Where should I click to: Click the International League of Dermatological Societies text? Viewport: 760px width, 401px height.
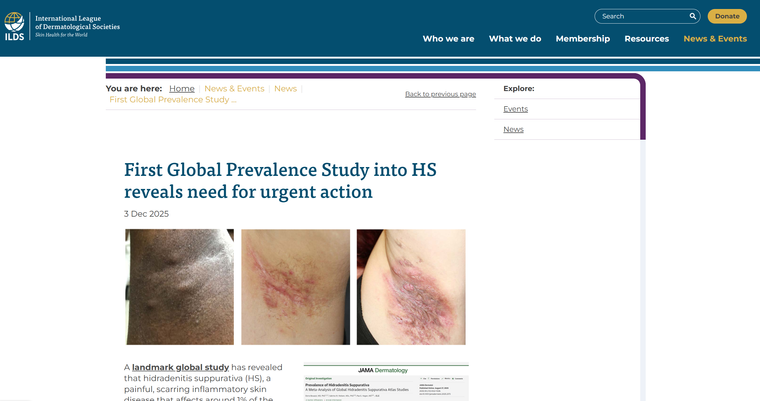point(77,22)
